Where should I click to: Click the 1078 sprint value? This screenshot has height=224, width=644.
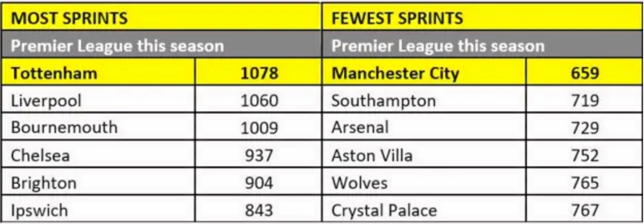pyautogui.click(x=260, y=73)
